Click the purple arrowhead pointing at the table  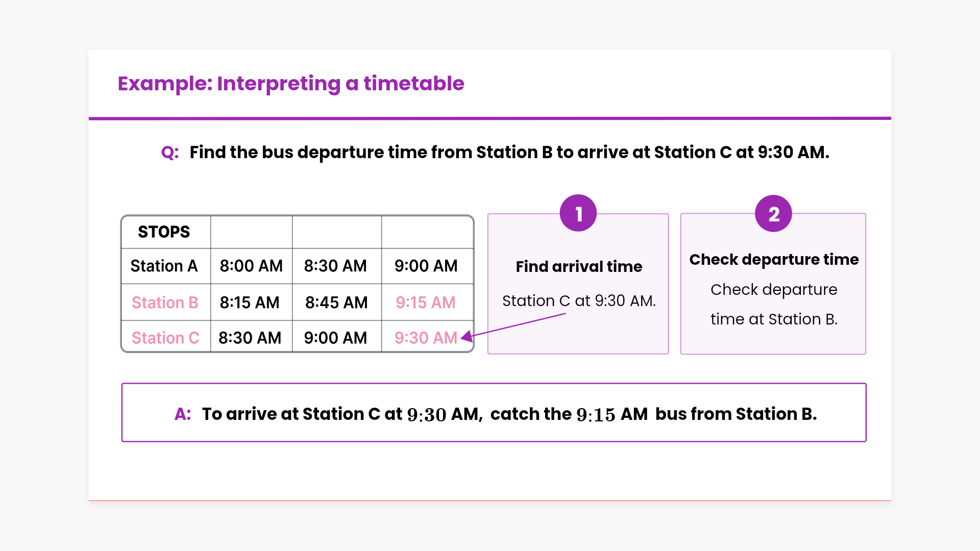point(467,336)
